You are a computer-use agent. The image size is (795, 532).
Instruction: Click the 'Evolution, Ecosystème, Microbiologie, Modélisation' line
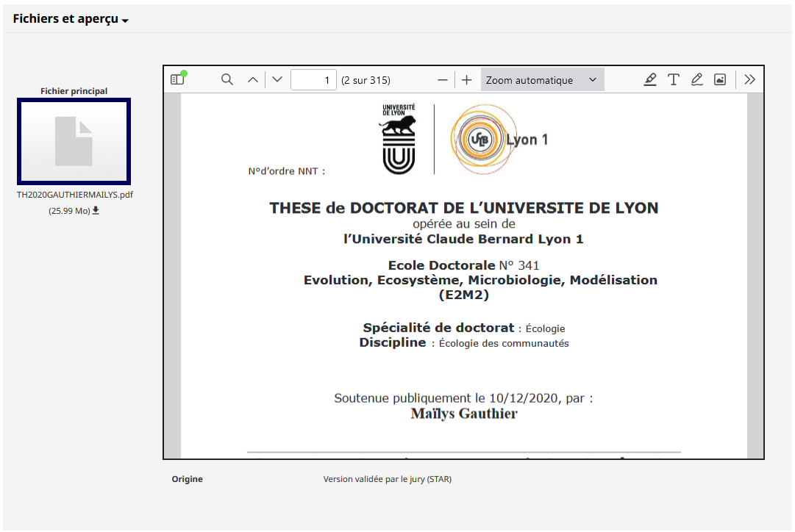click(480, 280)
